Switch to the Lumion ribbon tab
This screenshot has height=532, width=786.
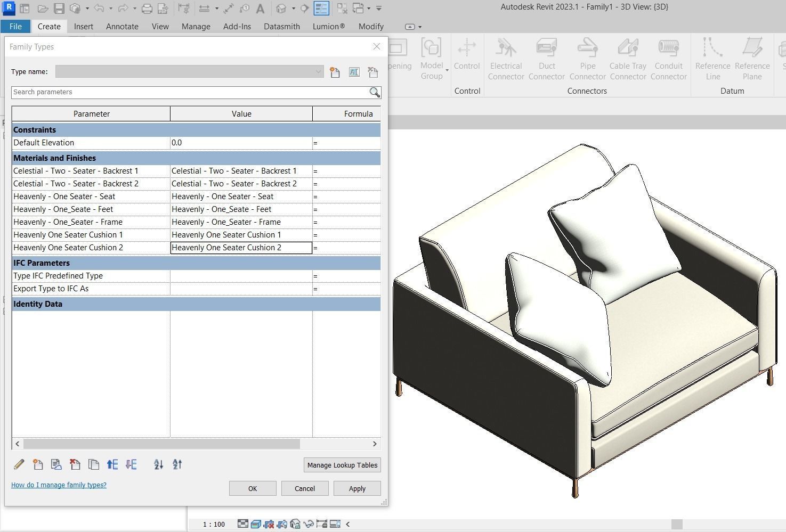tap(329, 27)
